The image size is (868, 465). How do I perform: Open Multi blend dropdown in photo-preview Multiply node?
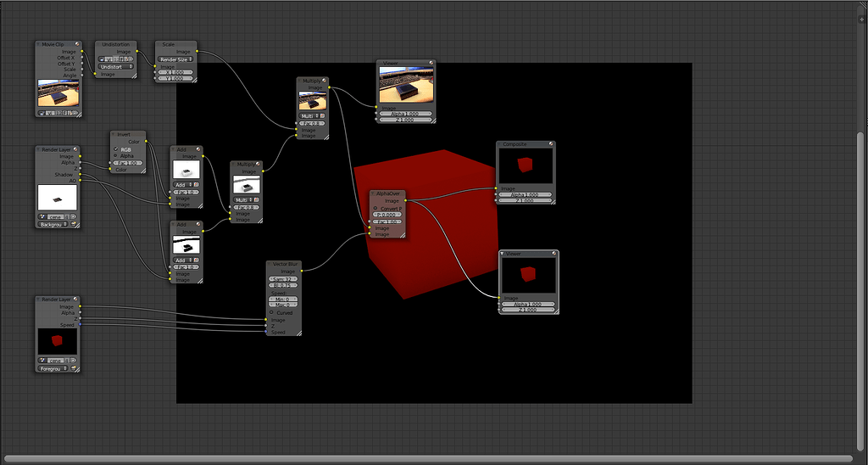point(309,116)
